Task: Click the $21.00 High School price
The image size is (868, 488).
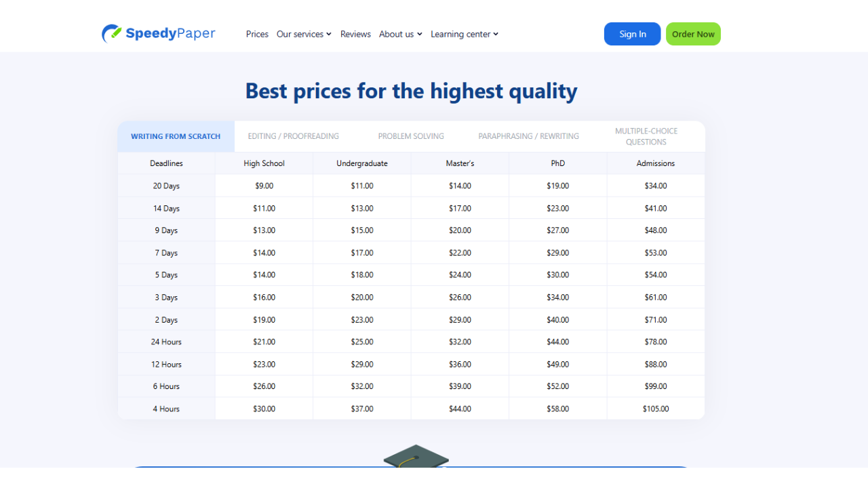Action: click(264, 342)
